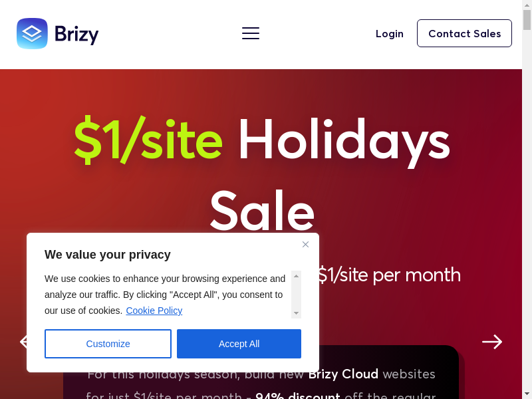Viewport: 532px width, 399px height.
Task: Click the "We value your privacy" heading
Action: point(108,255)
